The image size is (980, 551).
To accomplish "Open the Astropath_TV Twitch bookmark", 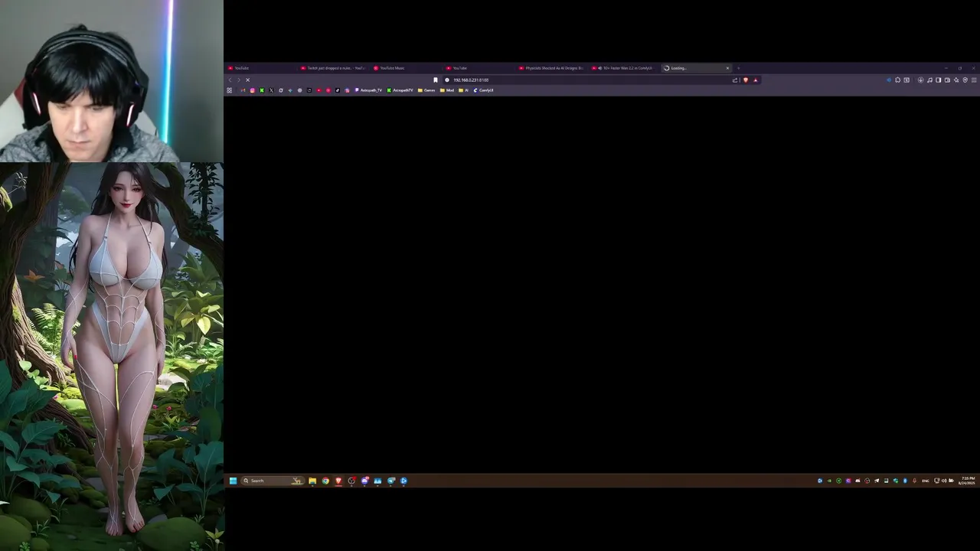I will (x=368, y=90).
